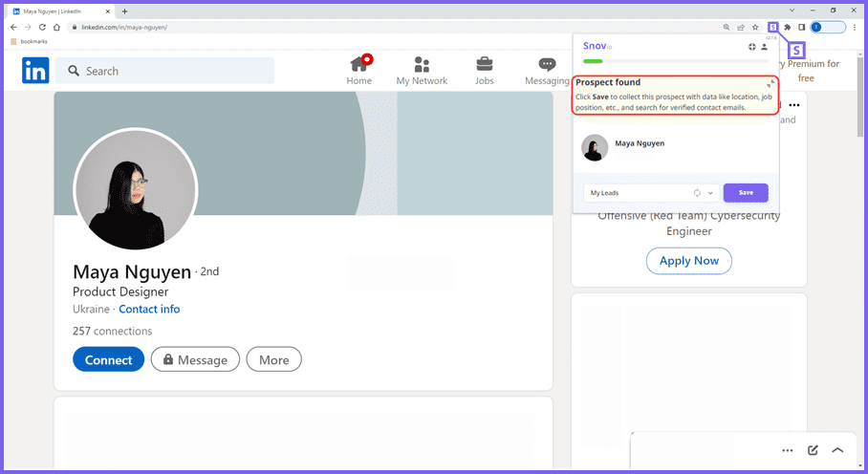Open the More actions button on profile
This screenshot has width=868, height=474.
[273, 359]
